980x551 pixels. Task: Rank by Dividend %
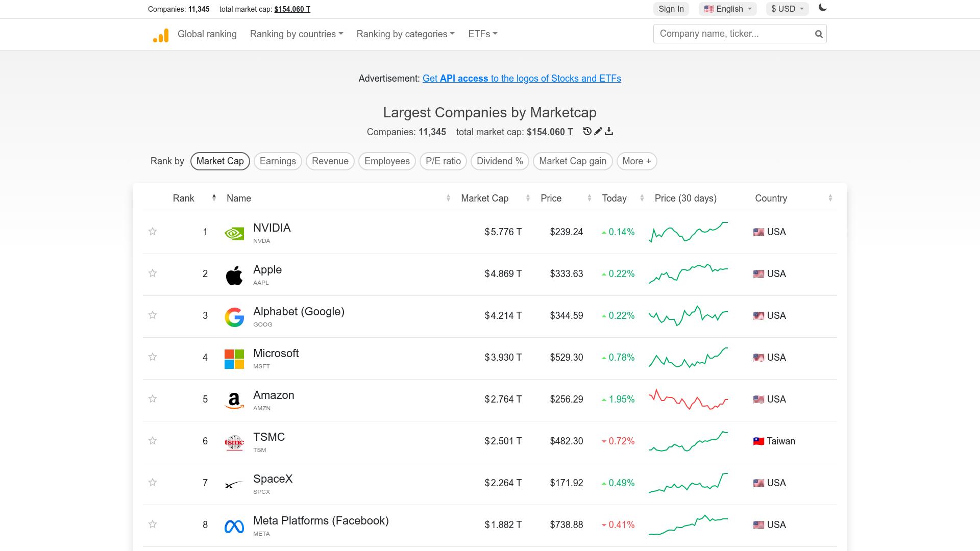(x=500, y=161)
